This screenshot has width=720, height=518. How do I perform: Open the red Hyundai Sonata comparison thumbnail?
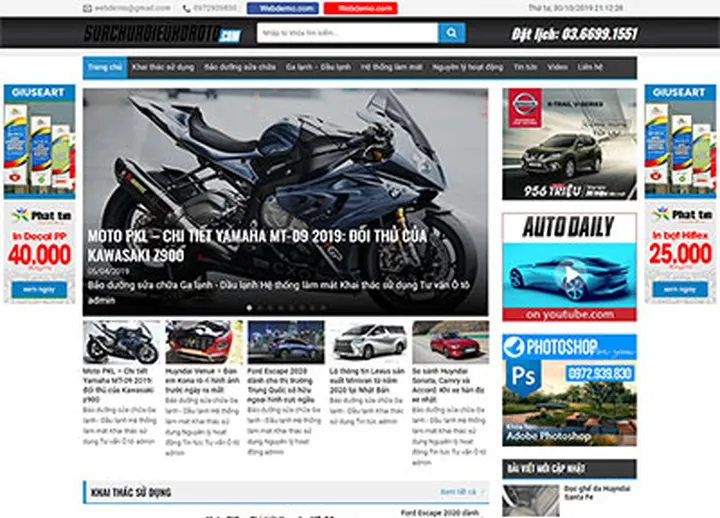tap(450, 342)
